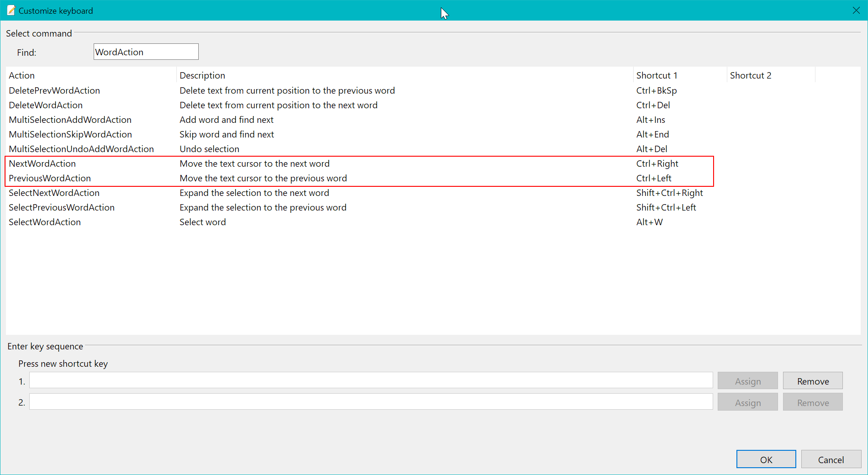This screenshot has height=475, width=868.
Task: Select the MultiSelectionUndoAddWordAction row
Action: 81,149
